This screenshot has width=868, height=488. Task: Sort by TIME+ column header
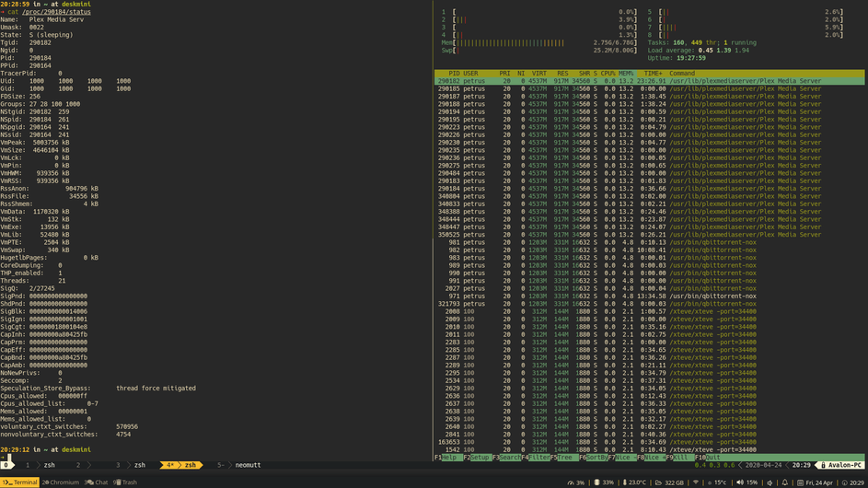point(653,73)
